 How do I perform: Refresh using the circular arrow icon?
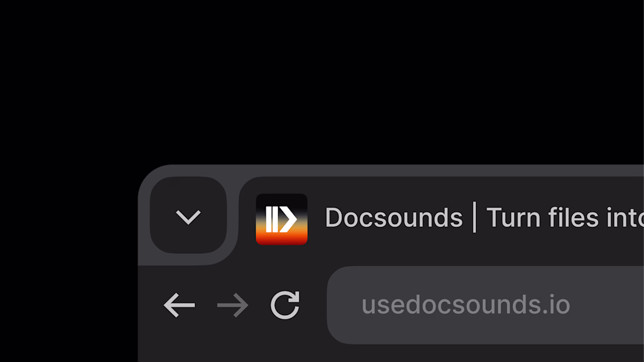tap(285, 305)
